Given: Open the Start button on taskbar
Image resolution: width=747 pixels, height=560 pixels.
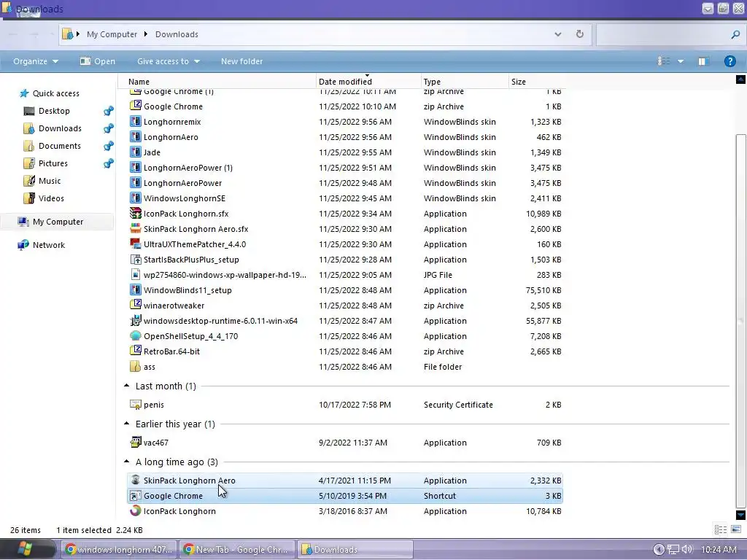Looking at the screenshot, I should point(25,549).
